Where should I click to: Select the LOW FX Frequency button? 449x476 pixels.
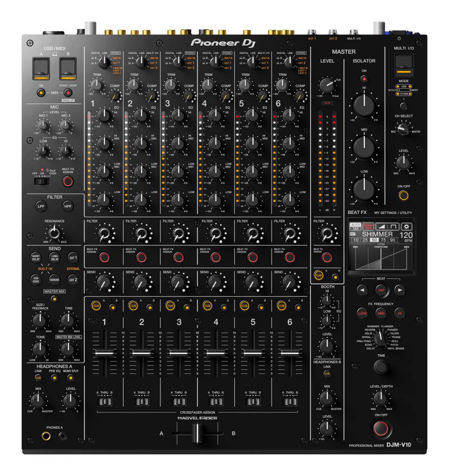pyautogui.click(x=362, y=313)
